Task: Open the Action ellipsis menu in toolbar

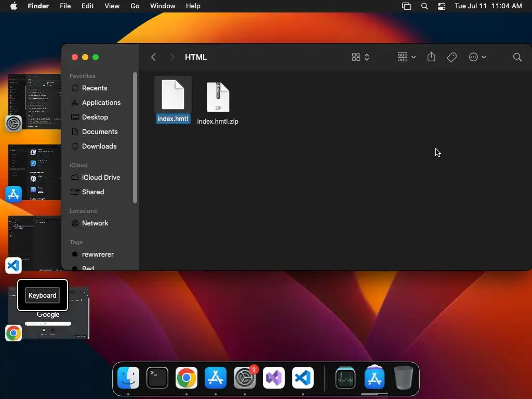Action: pyautogui.click(x=477, y=57)
